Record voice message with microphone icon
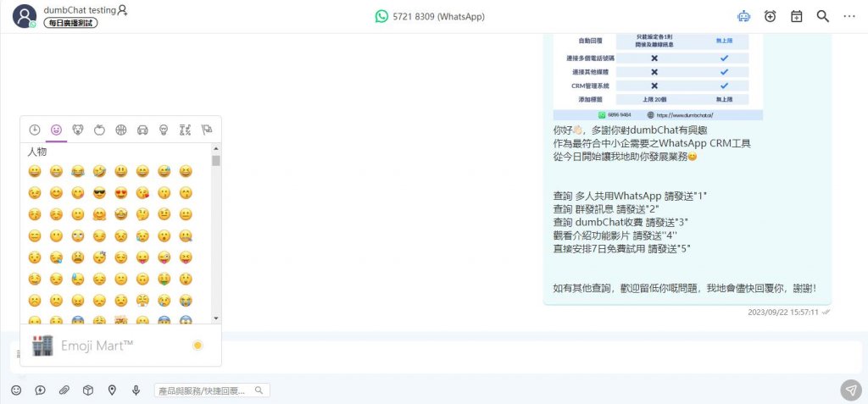 pyautogui.click(x=136, y=390)
